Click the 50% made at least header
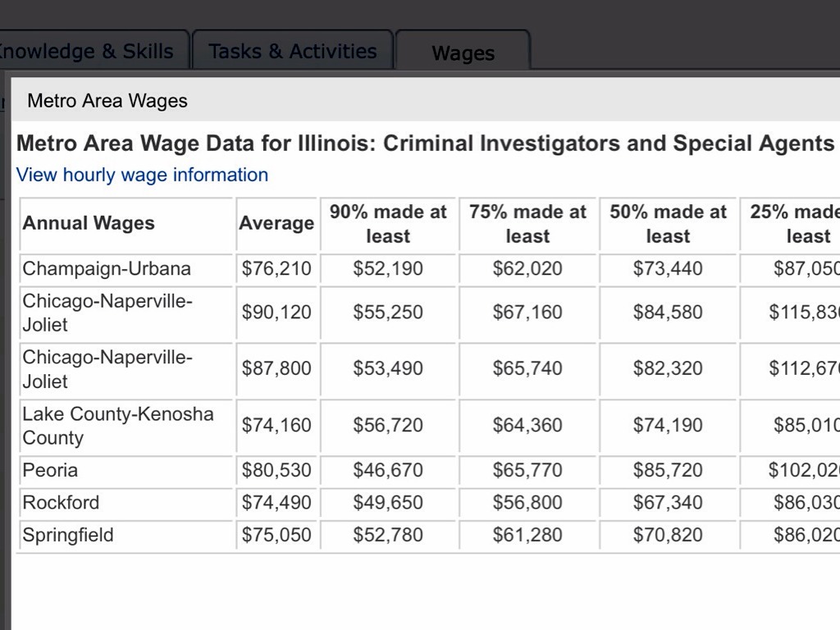 tap(668, 224)
